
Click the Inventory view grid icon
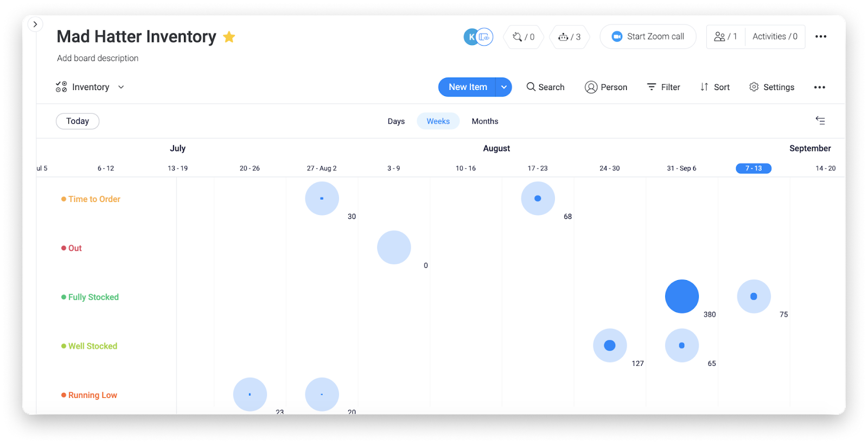[x=61, y=87]
